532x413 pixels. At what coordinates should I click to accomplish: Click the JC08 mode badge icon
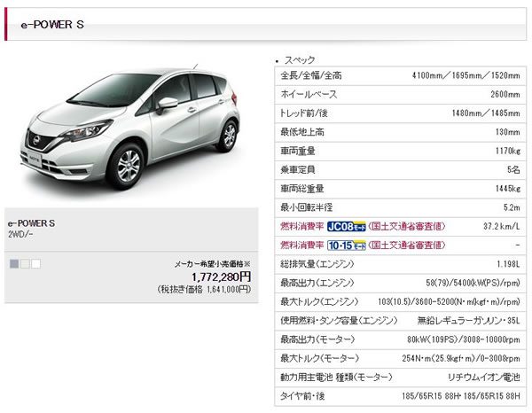[347, 226]
